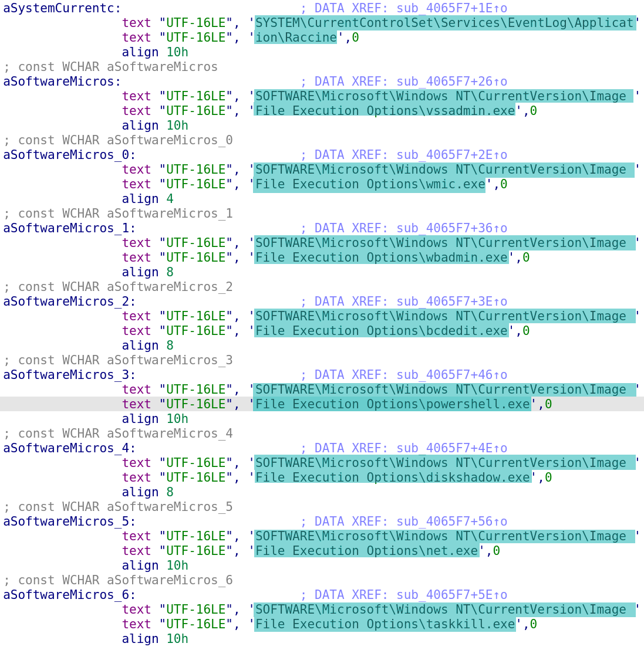Image resolution: width=644 pixels, height=650 pixels.
Task: Select the aSoftwareMicros_0: label
Action: coord(69,155)
